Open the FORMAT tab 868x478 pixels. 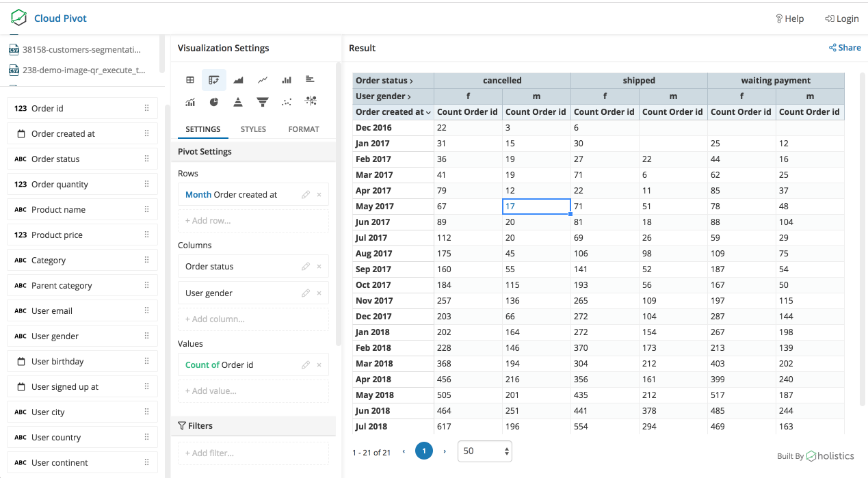point(304,129)
